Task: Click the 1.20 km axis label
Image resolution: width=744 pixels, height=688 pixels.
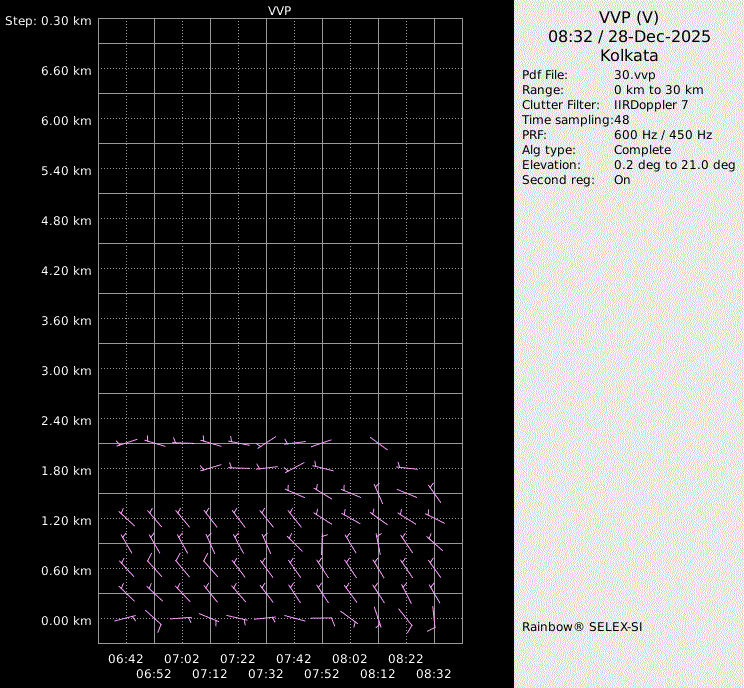Action: coord(66,520)
